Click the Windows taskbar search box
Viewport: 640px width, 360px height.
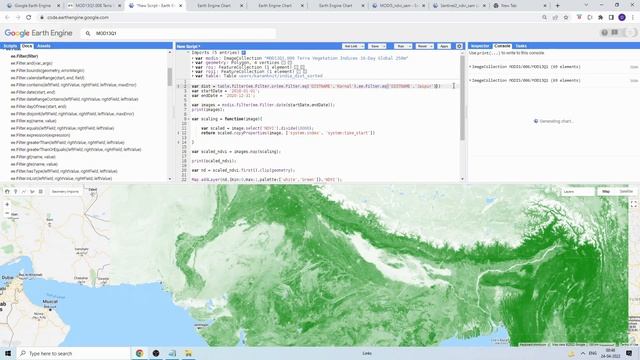coord(73,353)
